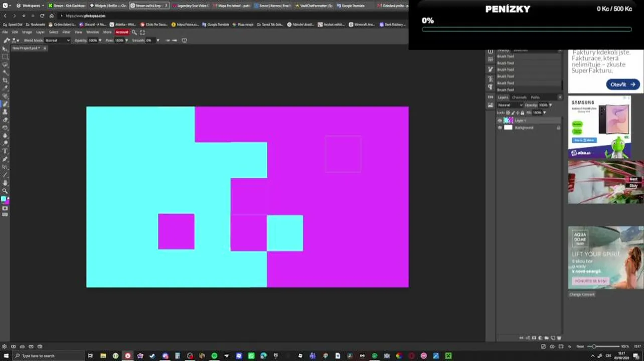
Task: Toggle lock pixels brush icon
Action: point(513,113)
